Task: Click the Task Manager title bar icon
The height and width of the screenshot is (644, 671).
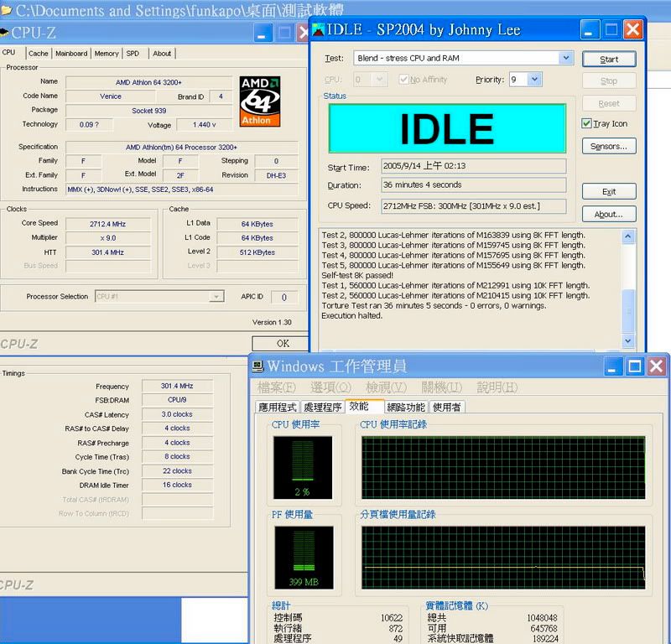Action: tap(258, 366)
